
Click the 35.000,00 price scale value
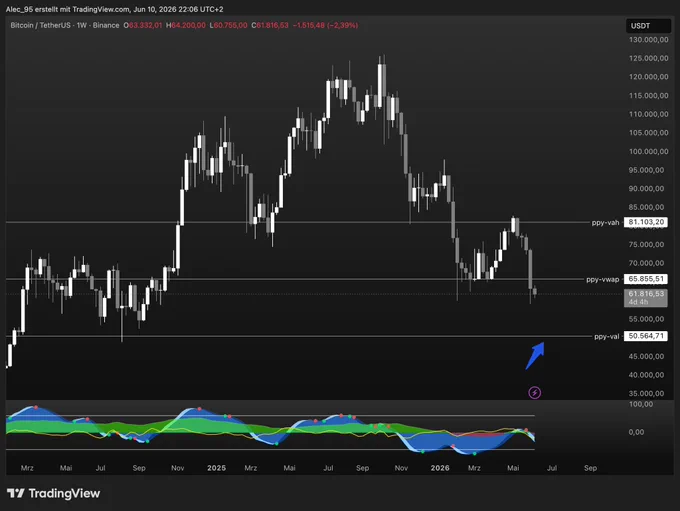[x=646, y=393]
